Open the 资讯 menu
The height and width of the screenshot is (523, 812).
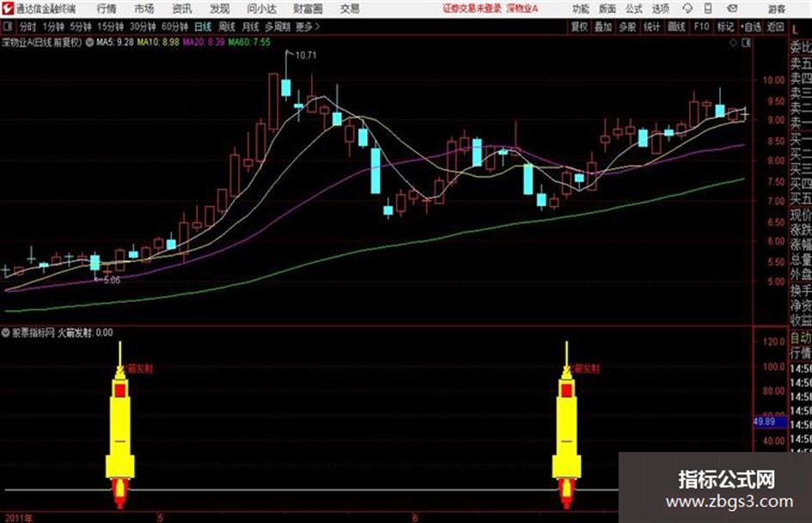[x=182, y=9]
